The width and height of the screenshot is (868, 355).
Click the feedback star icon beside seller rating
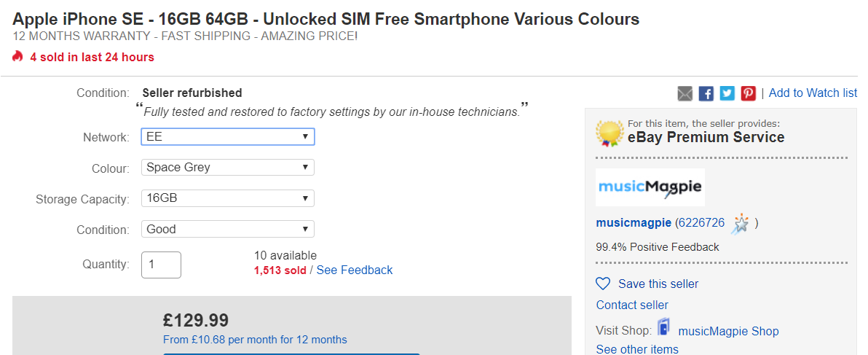click(x=740, y=224)
